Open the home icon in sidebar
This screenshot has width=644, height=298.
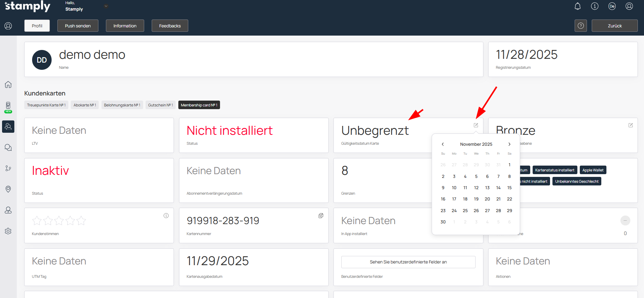pyautogui.click(x=8, y=85)
